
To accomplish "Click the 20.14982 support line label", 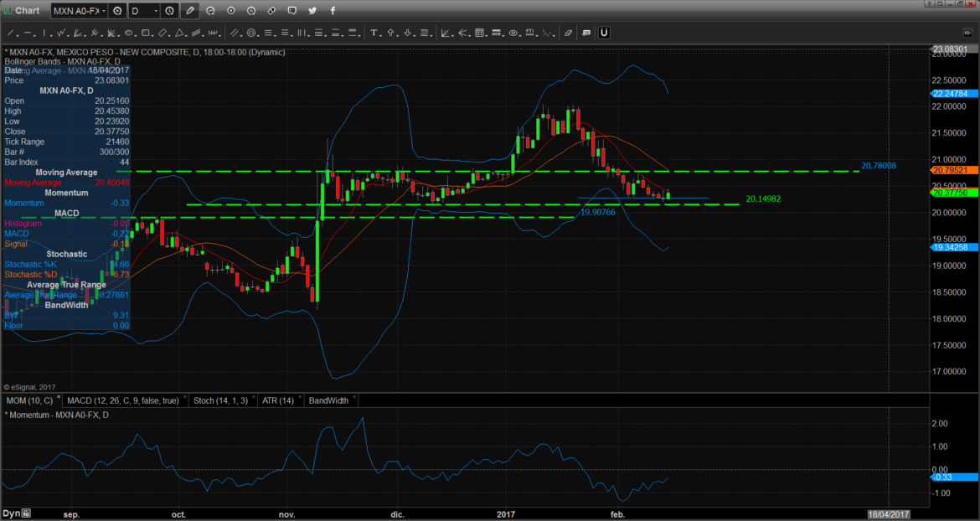I will [x=763, y=199].
